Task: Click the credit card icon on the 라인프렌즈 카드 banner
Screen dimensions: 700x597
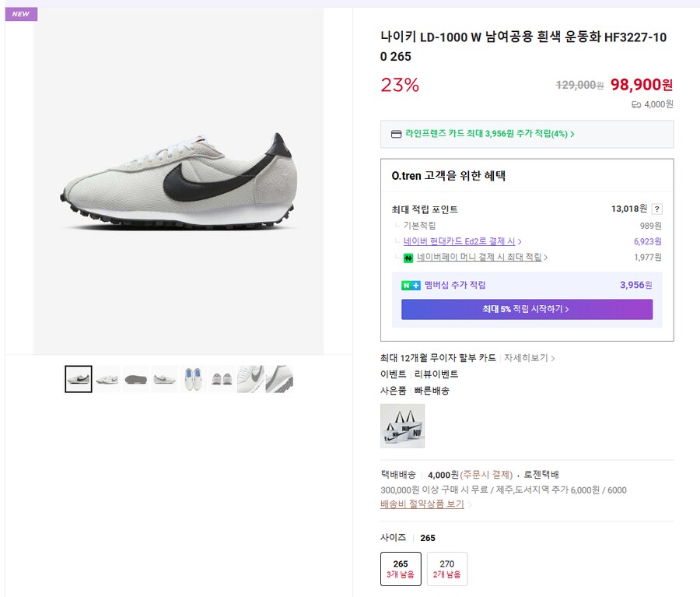Action: pyautogui.click(x=397, y=134)
